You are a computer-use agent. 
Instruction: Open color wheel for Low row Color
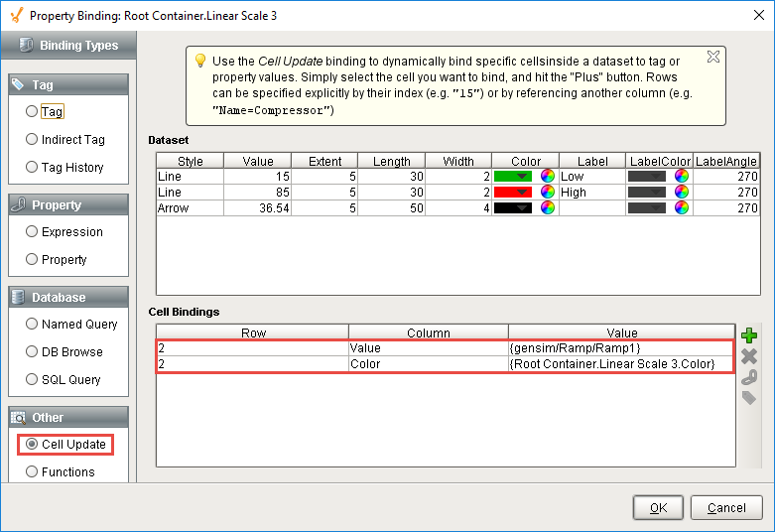pyautogui.click(x=548, y=176)
